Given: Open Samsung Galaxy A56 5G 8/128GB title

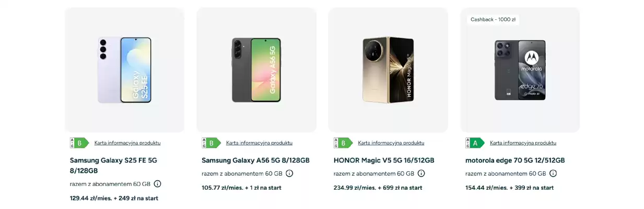Looking at the screenshot, I should [x=255, y=160].
